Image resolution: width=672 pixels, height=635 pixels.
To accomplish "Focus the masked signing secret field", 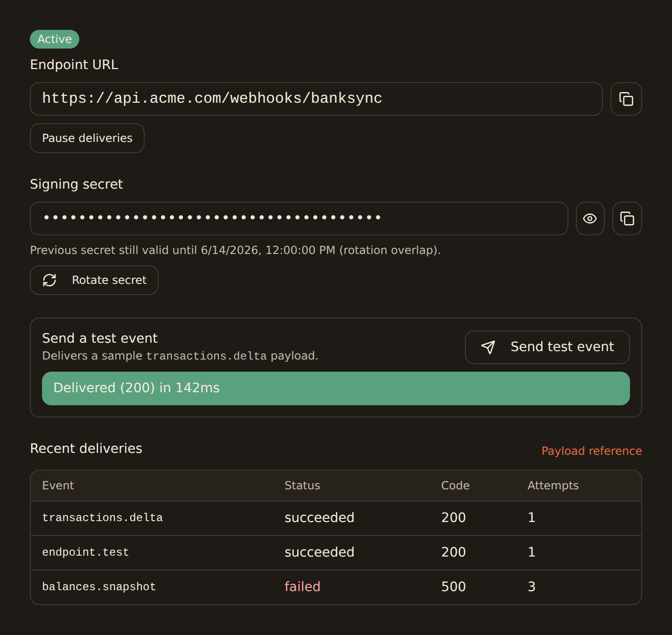I will point(299,219).
